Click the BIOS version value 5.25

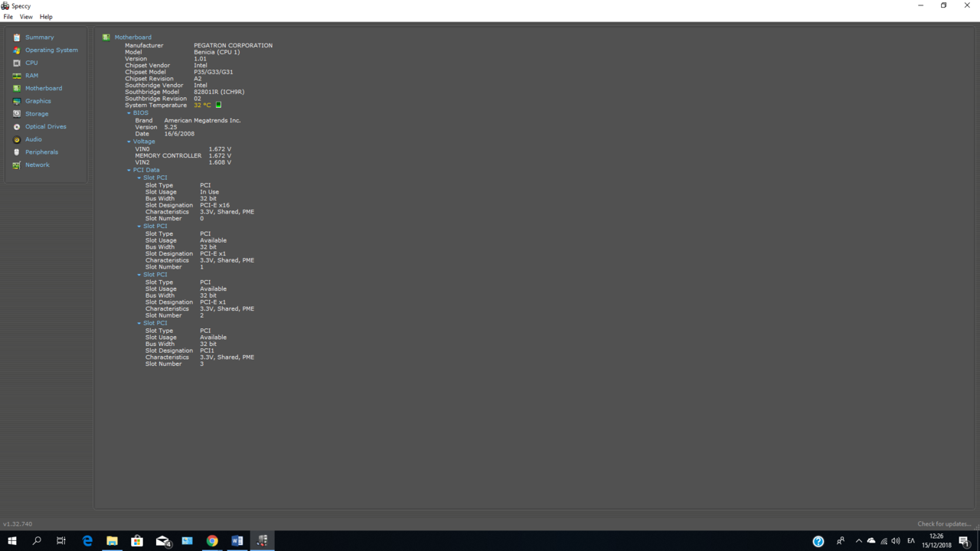point(171,127)
